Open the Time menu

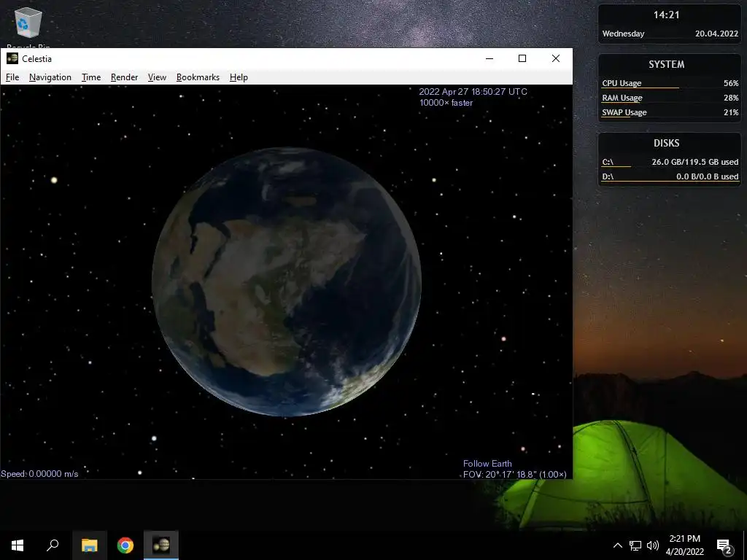pos(91,77)
